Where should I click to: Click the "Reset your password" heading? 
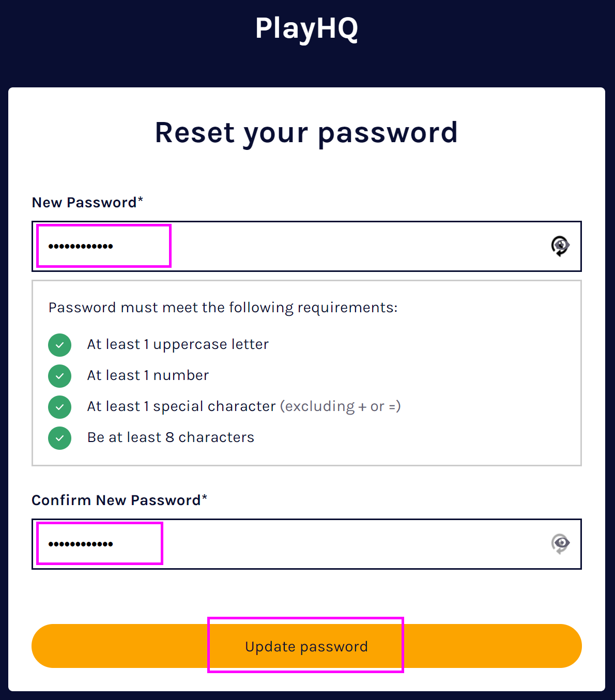pyautogui.click(x=306, y=132)
